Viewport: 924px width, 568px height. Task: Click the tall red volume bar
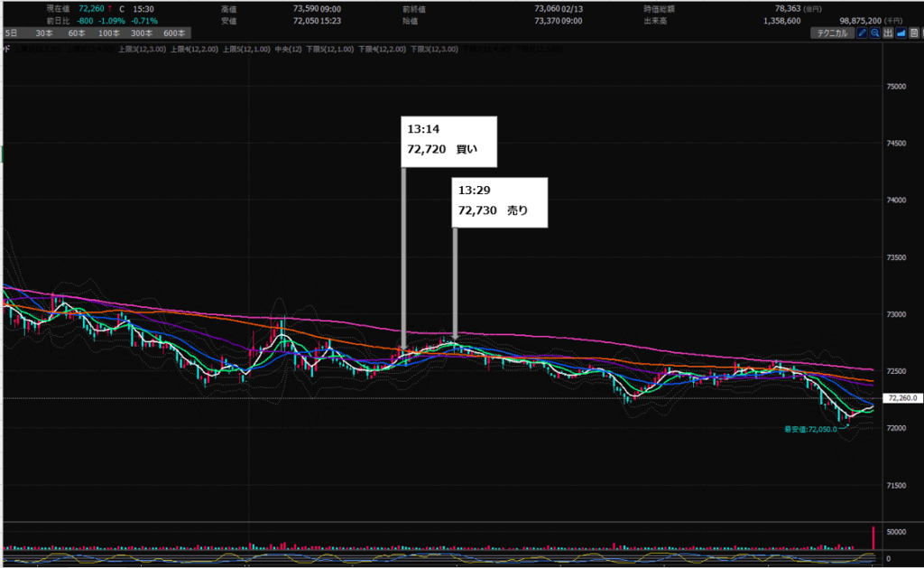click(x=873, y=535)
